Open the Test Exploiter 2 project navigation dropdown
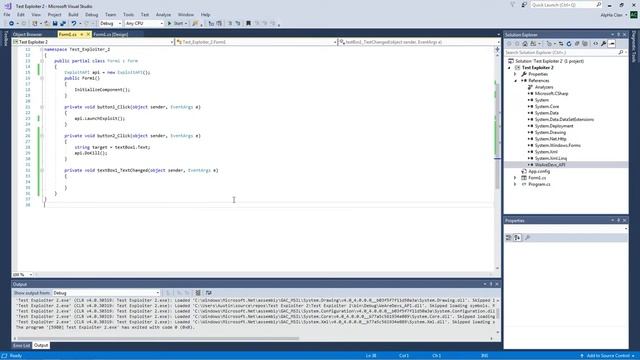 [x=171, y=42]
